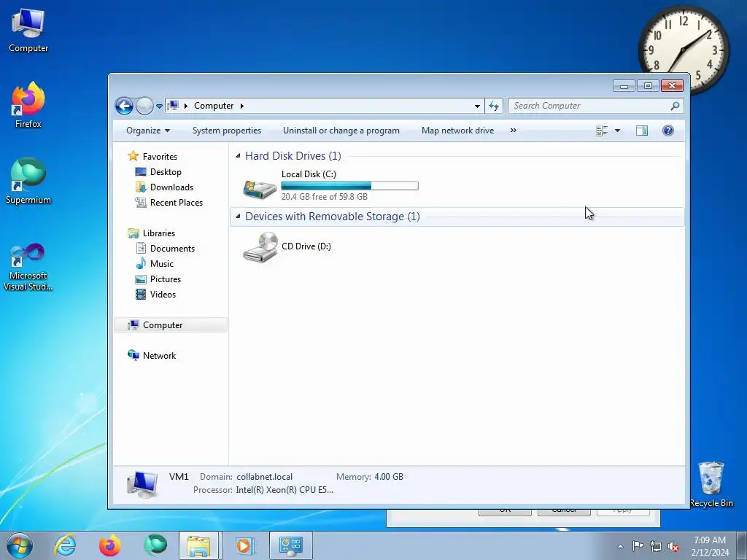Click the Action Center flag icon

tap(638, 546)
